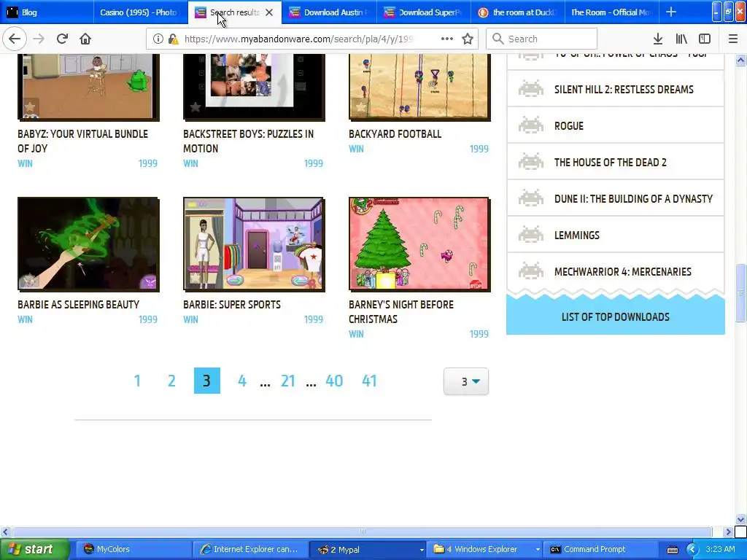Open Lemmings in top downloads list
747x560 pixels.
point(577,236)
